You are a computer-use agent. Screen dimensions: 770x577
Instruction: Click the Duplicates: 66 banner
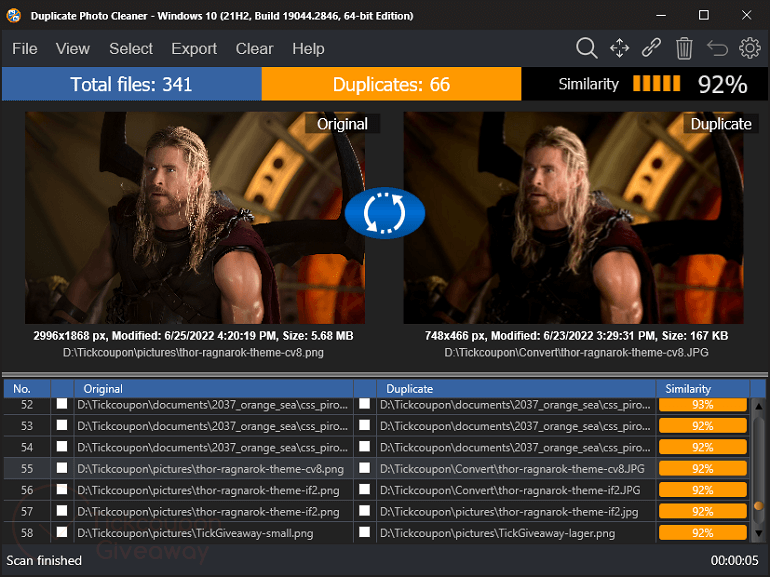click(391, 84)
